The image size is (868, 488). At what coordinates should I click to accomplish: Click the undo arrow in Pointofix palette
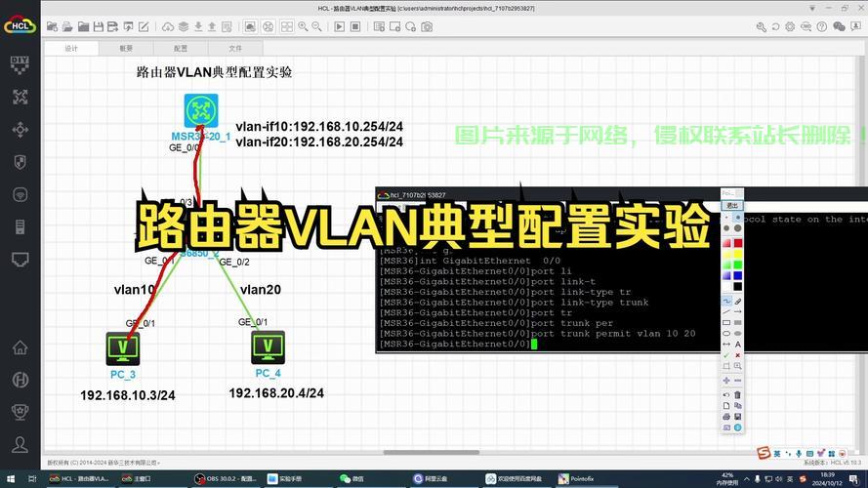click(x=726, y=395)
